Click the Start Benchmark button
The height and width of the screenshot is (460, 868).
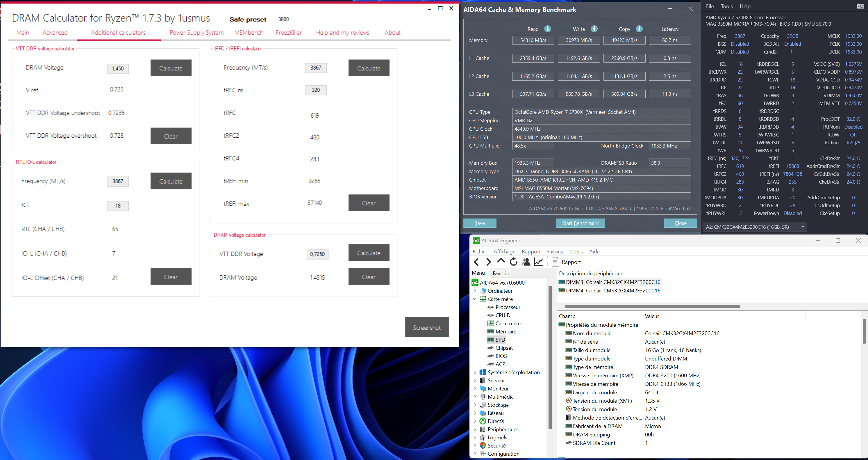coord(580,223)
